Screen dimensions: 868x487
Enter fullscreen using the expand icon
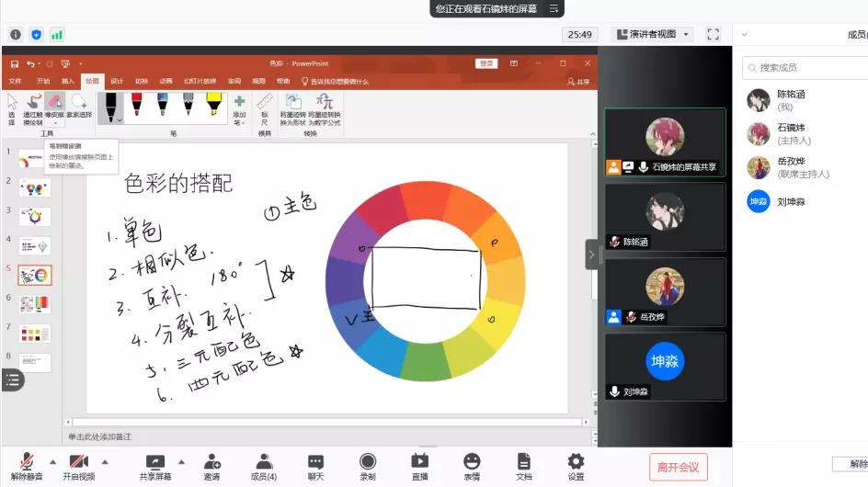713,34
